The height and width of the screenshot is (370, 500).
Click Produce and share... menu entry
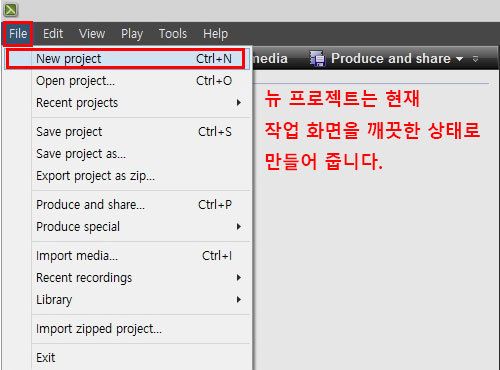click(127, 205)
